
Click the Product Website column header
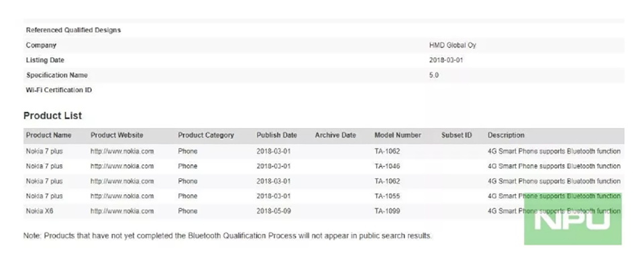(x=117, y=135)
